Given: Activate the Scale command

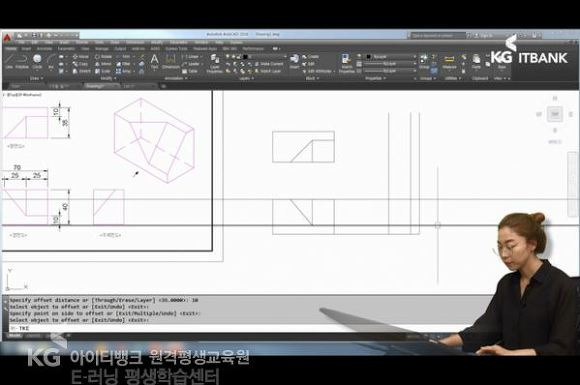Looking at the screenshot, I should (103, 71).
